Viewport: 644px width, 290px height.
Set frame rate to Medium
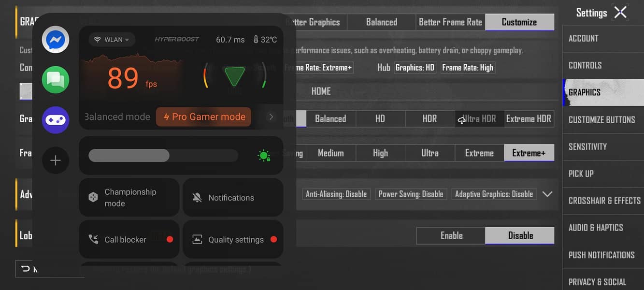click(331, 153)
